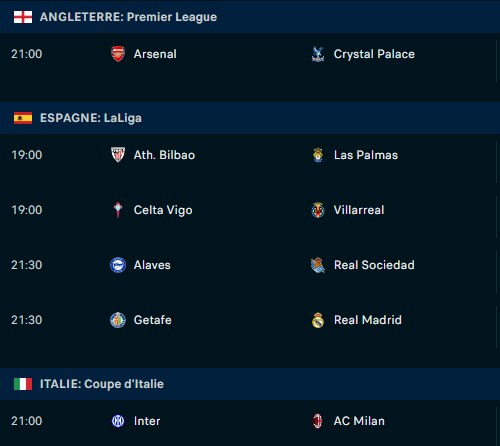500x446 pixels.
Task: Click the Italy flag icon
Action: tap(23, 384)
